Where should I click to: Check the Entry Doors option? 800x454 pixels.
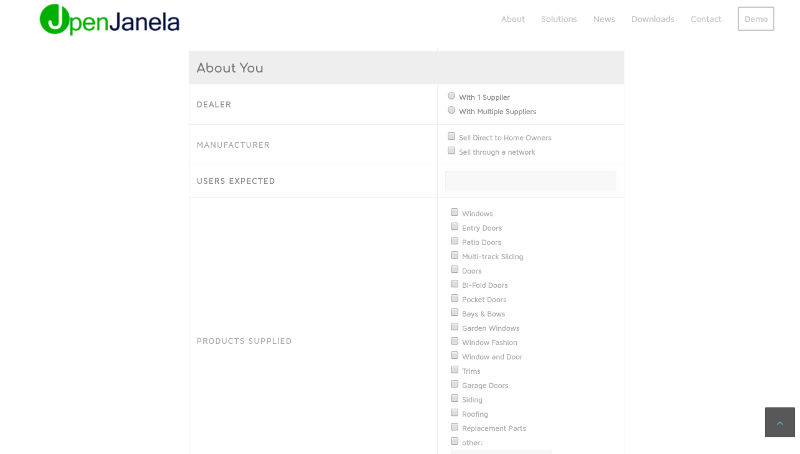point(454,227)
